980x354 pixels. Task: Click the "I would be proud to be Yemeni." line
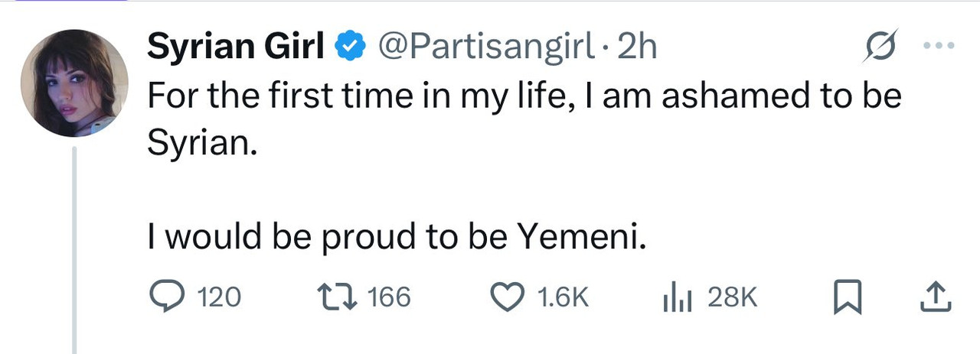[397, 239]
